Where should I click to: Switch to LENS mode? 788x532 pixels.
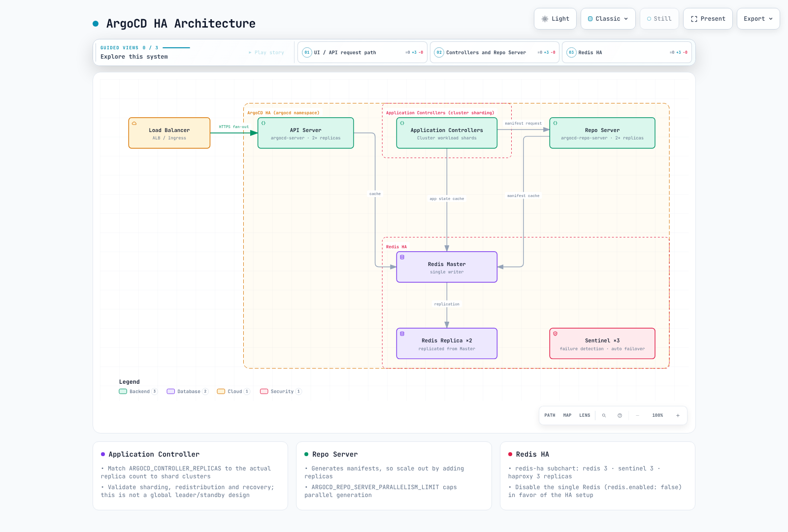coord(585,415)
